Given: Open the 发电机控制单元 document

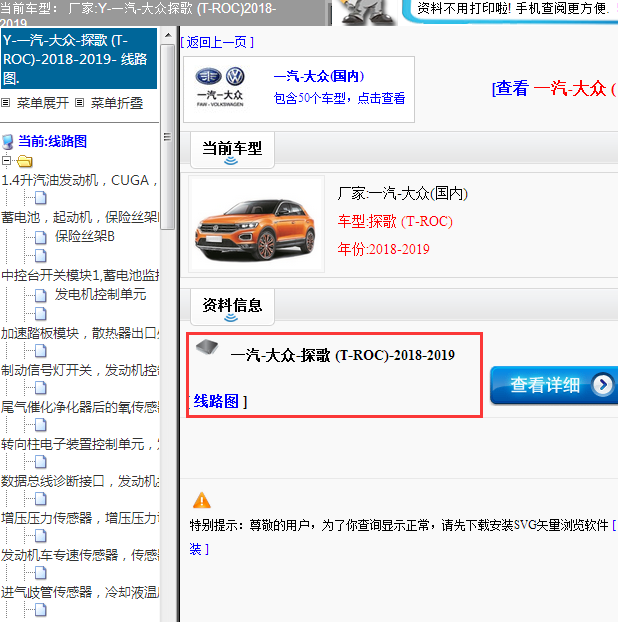Looking at the screenshot, I should click(x=100, y=294).
